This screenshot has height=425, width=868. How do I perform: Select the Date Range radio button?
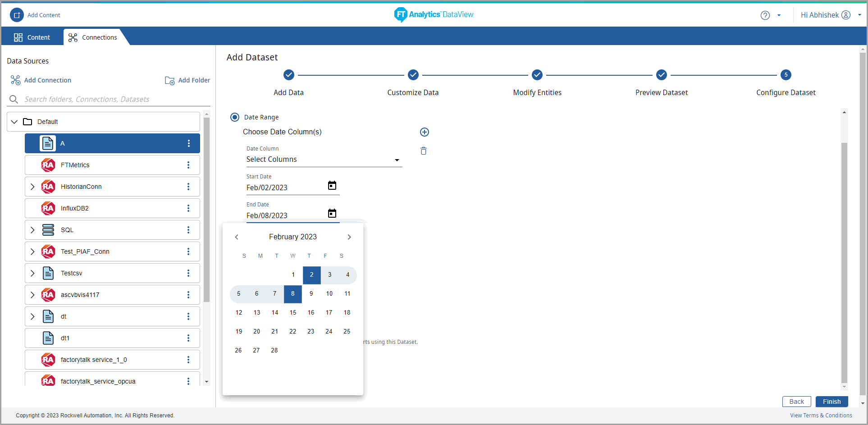click(235, 117)
